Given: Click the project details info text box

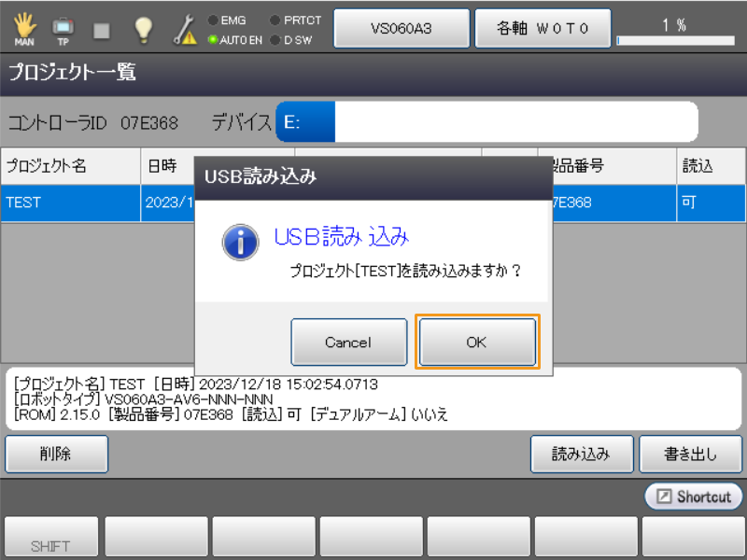Looking at the screenshot, I should pyautogui.click(x=373, y=399).
